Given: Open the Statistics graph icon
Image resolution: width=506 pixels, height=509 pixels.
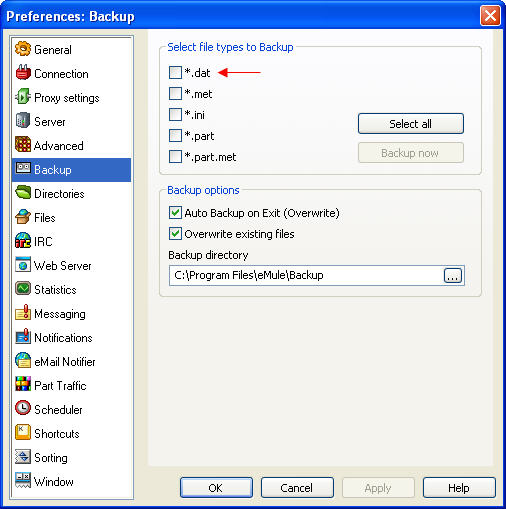Looking at the screenshot, I should point(23,289).
